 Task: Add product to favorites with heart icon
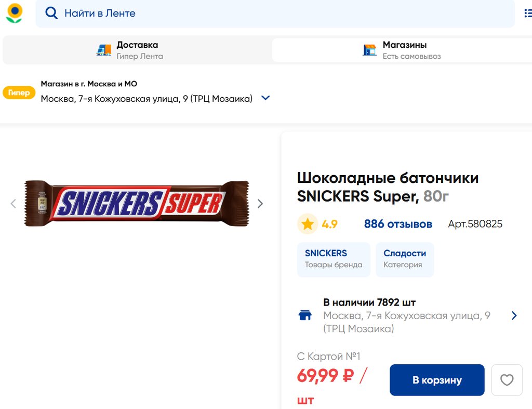507,380
